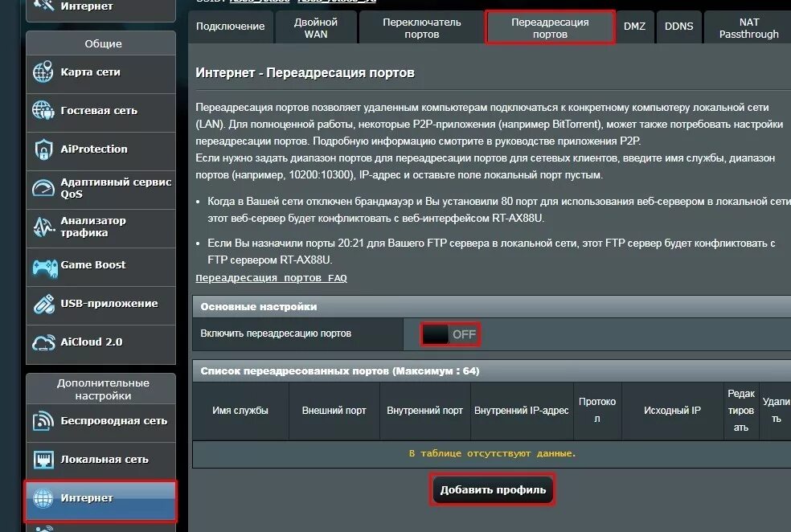The height and width of the screenshot is (532, 791).
Task: Open the Переадресация портов FAQ link
Action: pyautogui.click(x=269, y=276)
